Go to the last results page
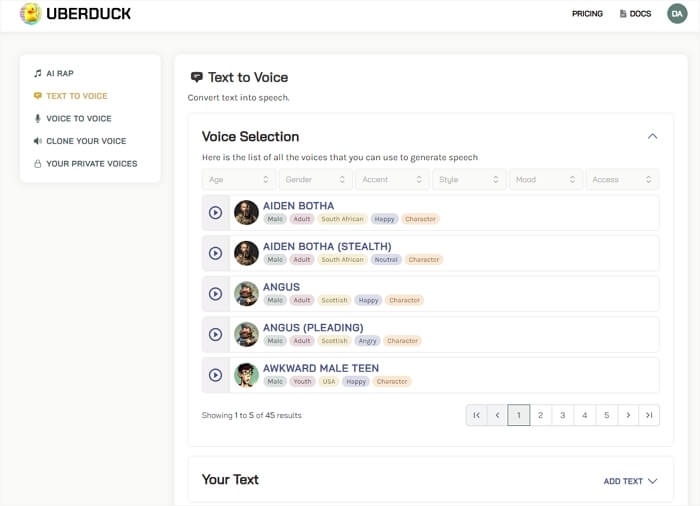Screen dimensions: 700x506 [649, 415]
